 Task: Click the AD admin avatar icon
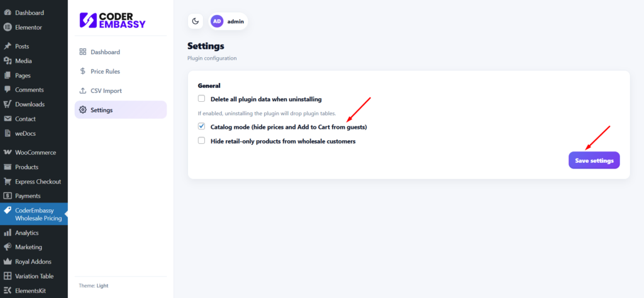(x=217, y=21)
